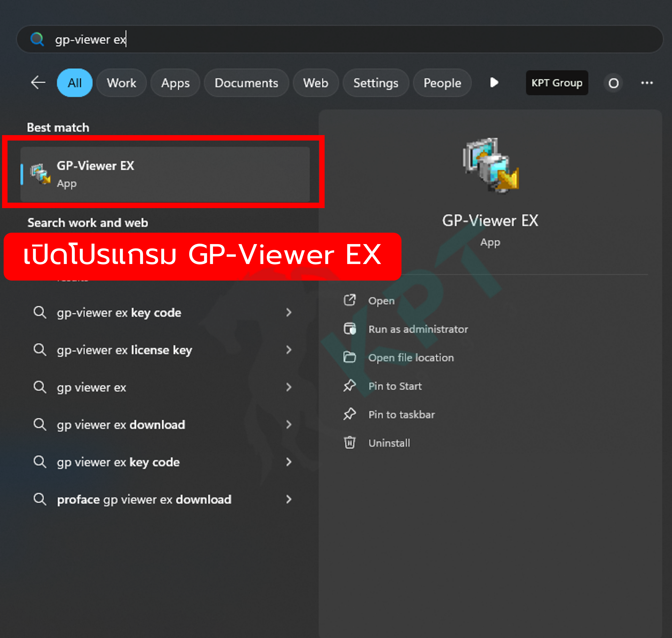Click the pin icon beside Pin to taskbar
The image size is (672, 638).
[350, 415]
